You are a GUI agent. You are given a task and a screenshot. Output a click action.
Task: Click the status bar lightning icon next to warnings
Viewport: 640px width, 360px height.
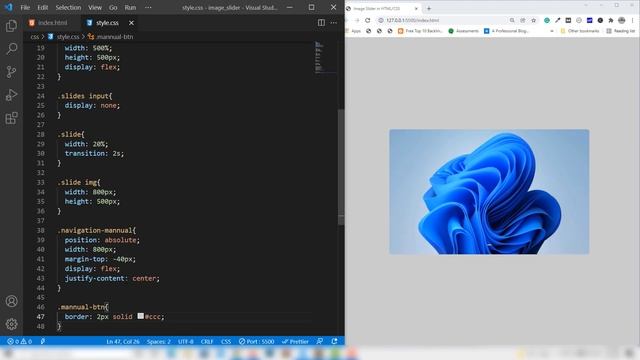click(43, 341)
